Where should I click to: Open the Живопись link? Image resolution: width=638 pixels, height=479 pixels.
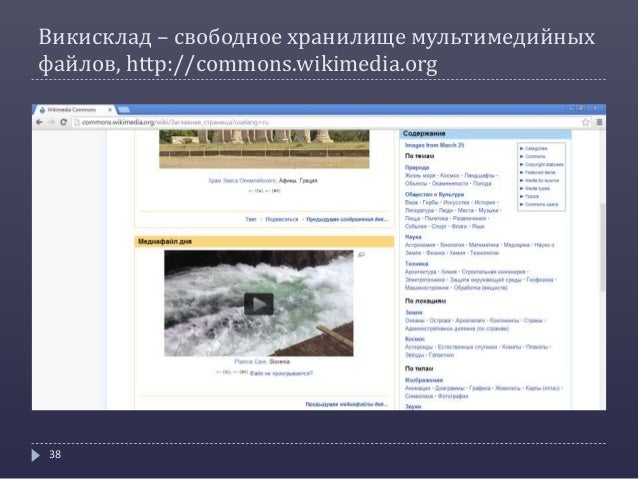(x=508, y=388)
